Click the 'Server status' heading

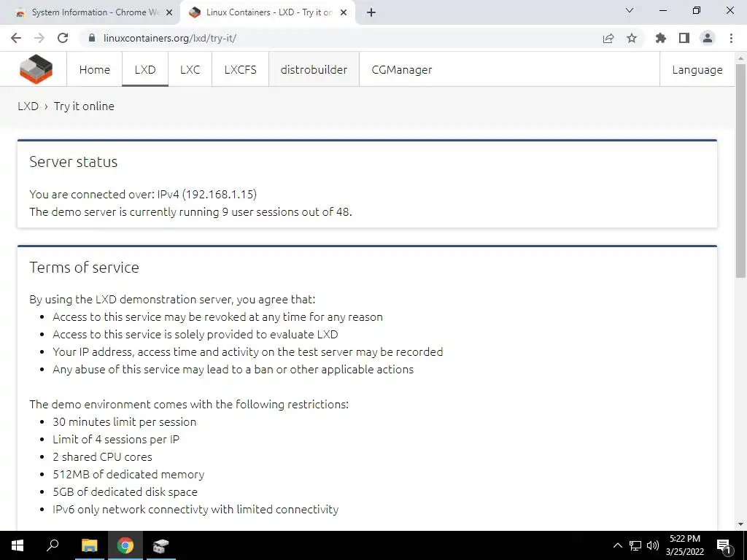click(74, 162)
